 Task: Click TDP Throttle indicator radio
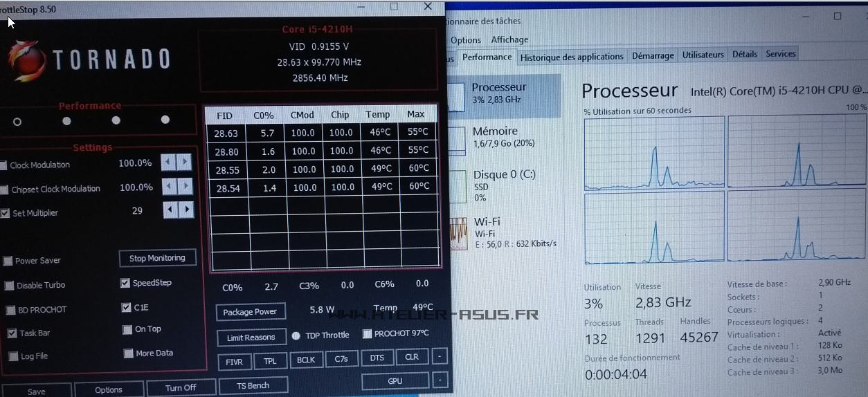click(296, 335)
